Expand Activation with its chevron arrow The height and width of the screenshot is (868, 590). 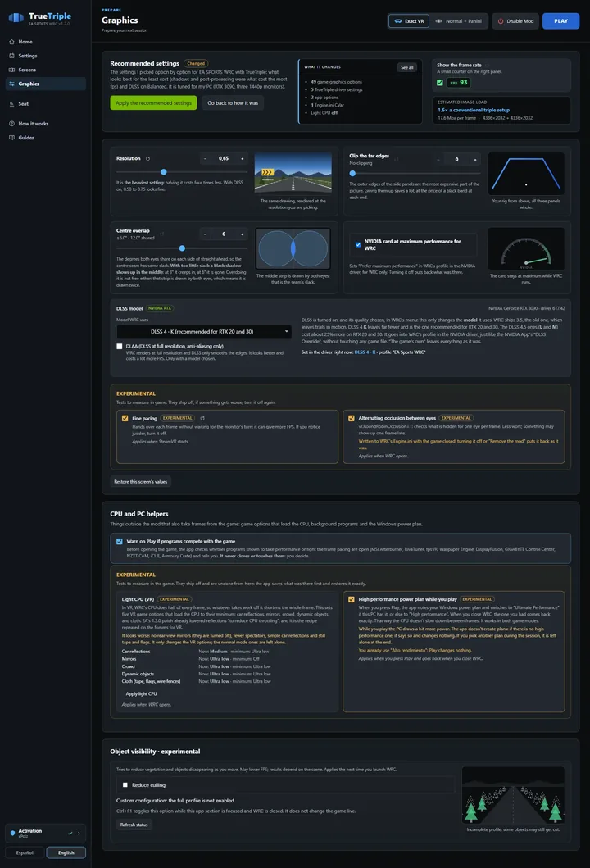point(79,833)
